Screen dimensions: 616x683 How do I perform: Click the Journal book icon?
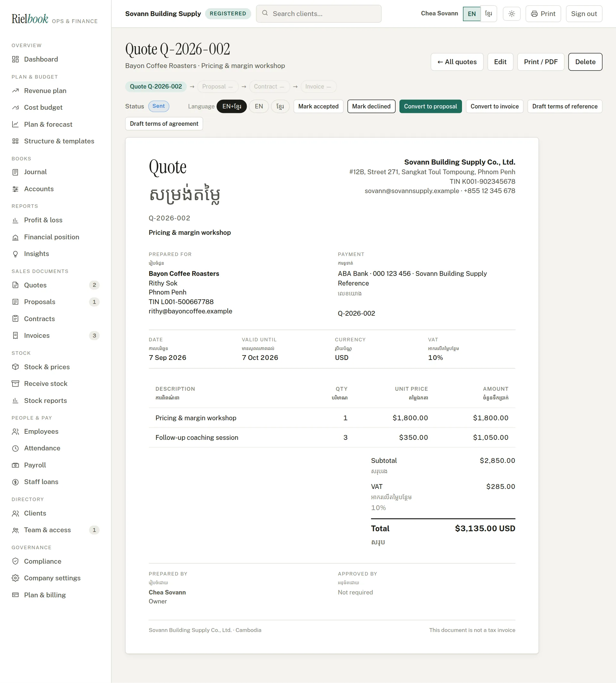[15, 172]
